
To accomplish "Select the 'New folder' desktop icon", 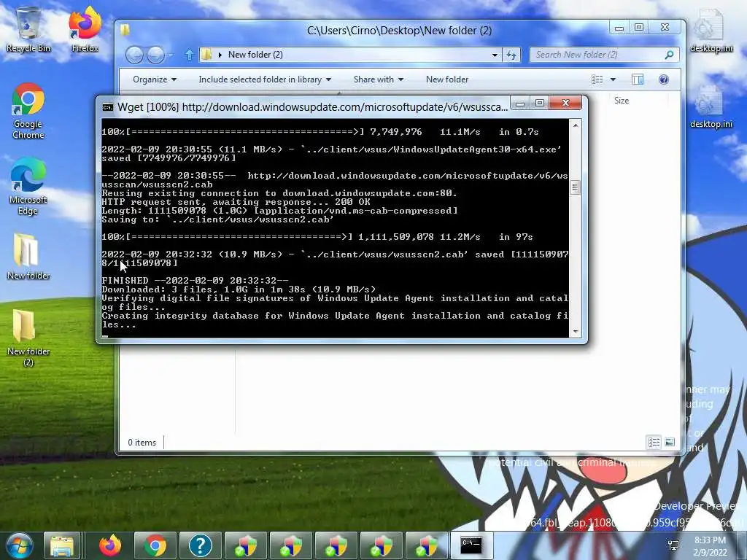I will coord(28,256).
